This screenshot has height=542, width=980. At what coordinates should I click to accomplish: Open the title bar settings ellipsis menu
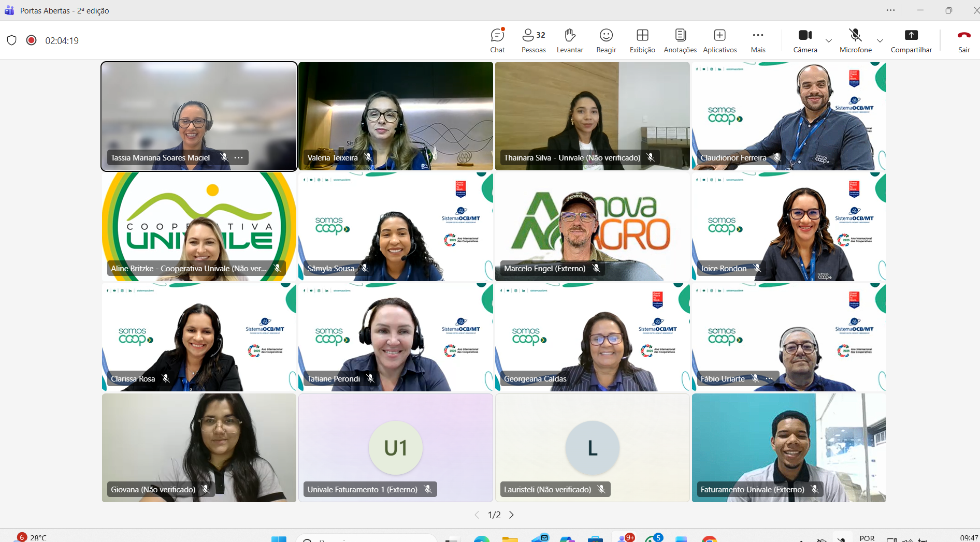[890, 10]
